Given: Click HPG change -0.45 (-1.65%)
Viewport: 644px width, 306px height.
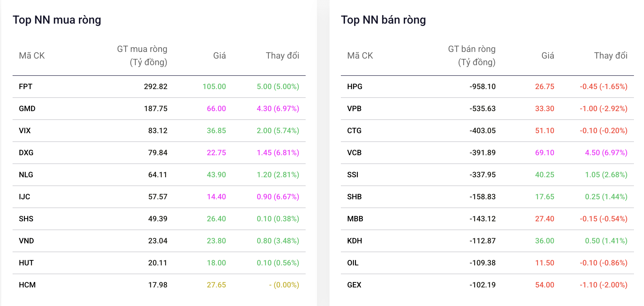Looking at the screenshot, I should pos(603,87).
